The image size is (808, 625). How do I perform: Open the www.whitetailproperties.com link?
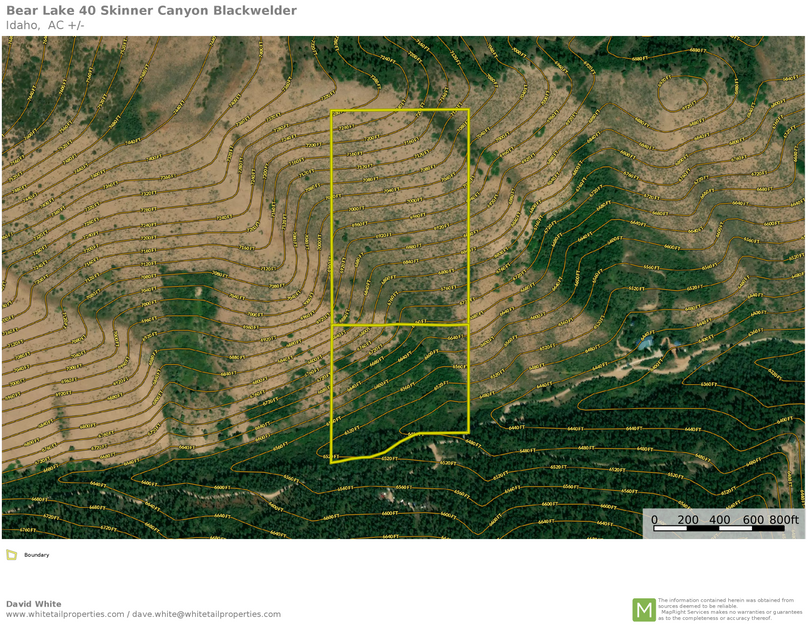[65, 614]
